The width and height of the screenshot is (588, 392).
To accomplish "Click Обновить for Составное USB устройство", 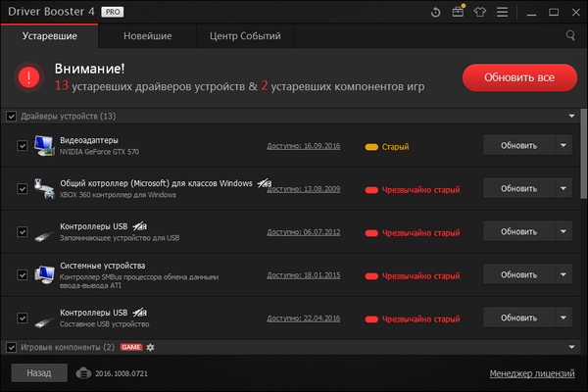I will [x=519, y=318].
